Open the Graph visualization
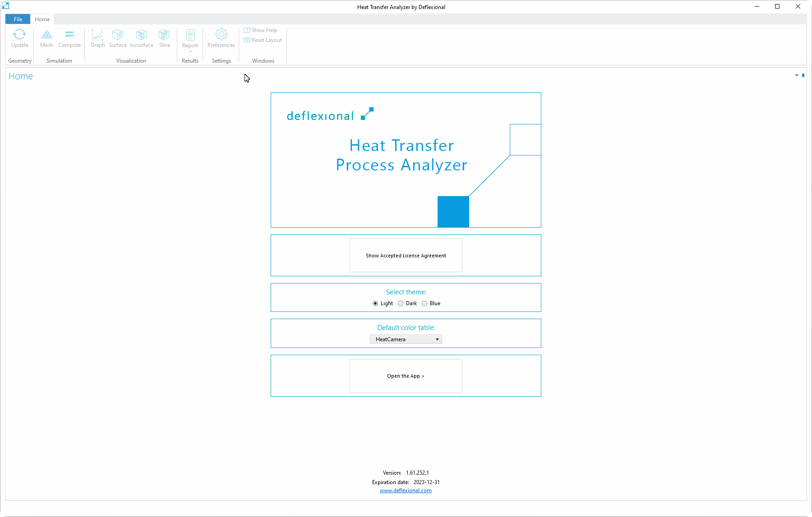 pos(97,38)
